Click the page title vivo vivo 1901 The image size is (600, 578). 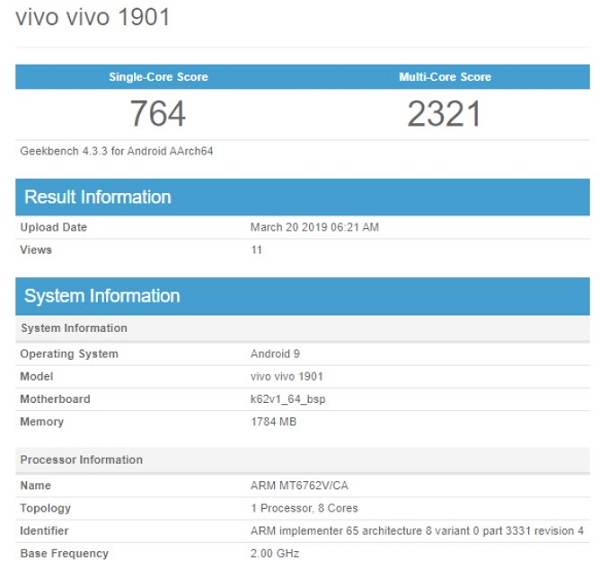click(x=92, y=18)
